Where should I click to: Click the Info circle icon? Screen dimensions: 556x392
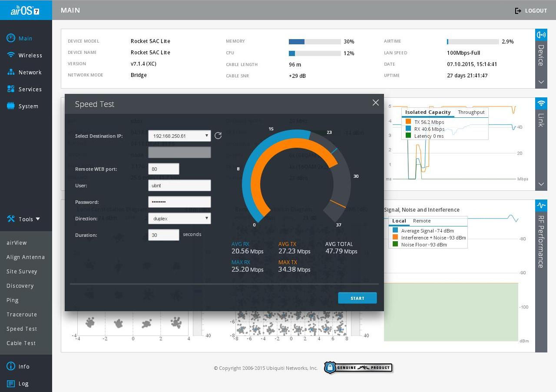11,366
